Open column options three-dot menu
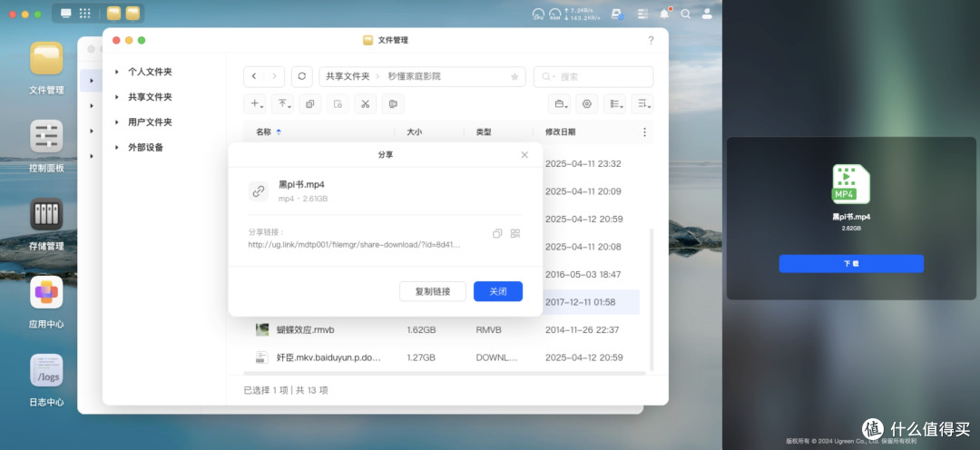Screen dimensions: 980x450 pyautogui.click(x=645, y=132)
